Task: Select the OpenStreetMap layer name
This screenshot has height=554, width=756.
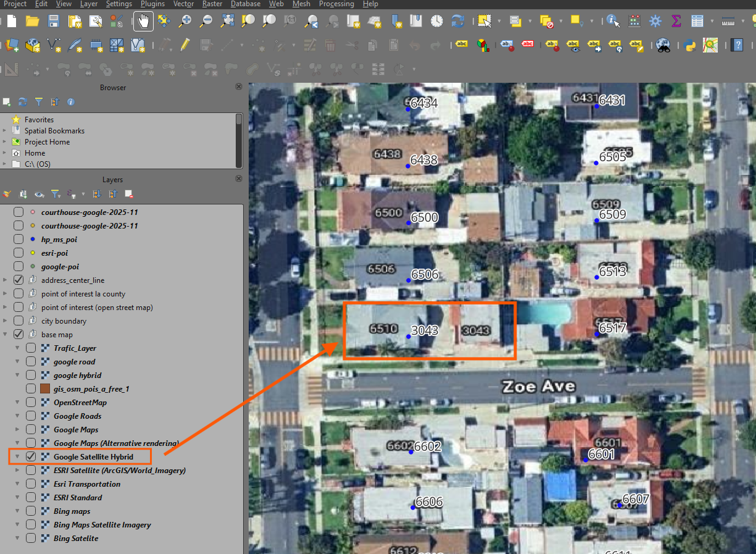Action: click(80, 403)
